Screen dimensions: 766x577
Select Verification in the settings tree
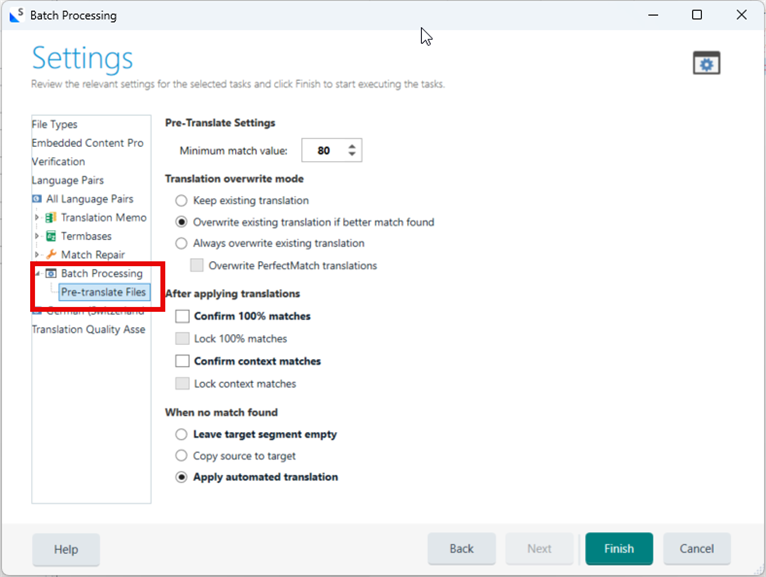(58, 161)
